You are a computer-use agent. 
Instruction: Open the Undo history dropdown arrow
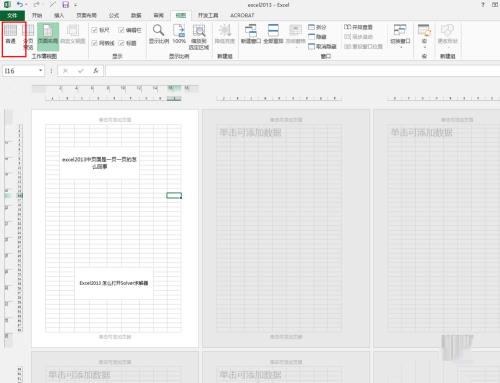point(26,5)
